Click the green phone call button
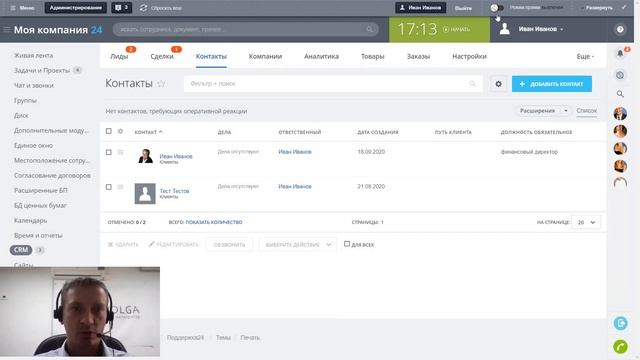The image size is (640, 360). [620, 347]
